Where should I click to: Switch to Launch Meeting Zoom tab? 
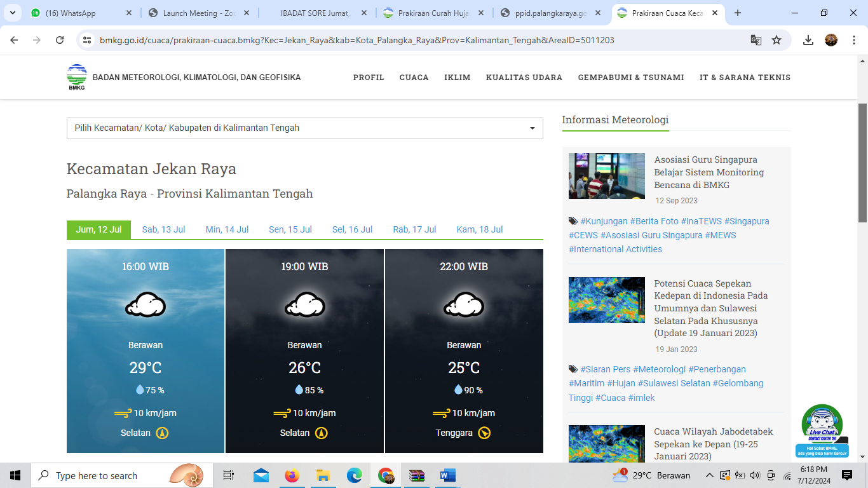197,13
